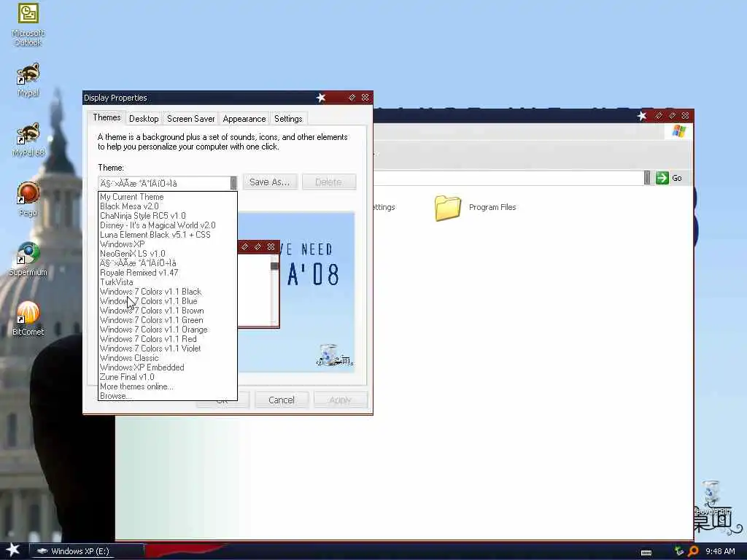Expand the Explorer address bar dropdown
This screenshot has height=560, width=747.
pos(647,178)
